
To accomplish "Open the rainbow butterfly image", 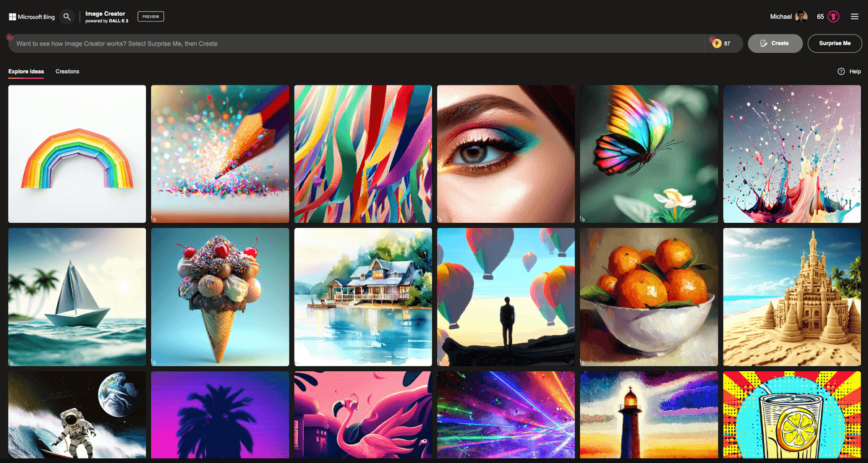I will pyautogui.click(x=648, y=153).
